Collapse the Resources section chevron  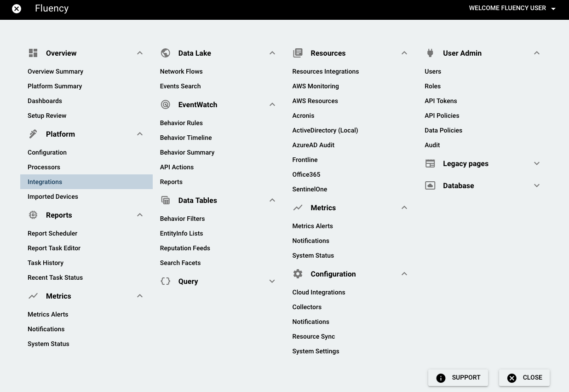point(404,53)
